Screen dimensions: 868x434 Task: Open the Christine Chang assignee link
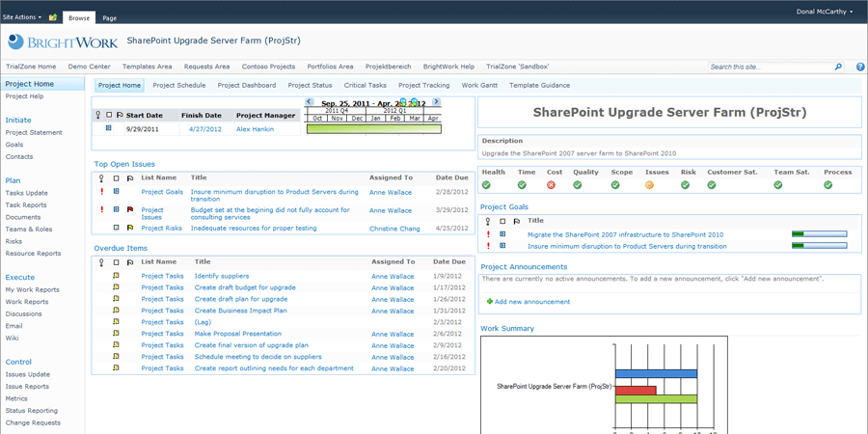tap(394, 229)
